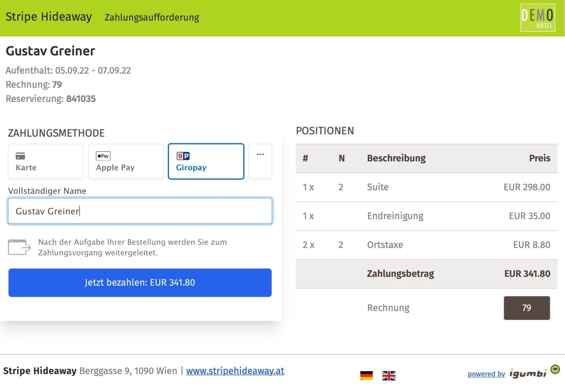The width and height of the screenshot is (565, 392).
Task: Click the Rechnung: 79 line in header details
Action: coord(34,85)
